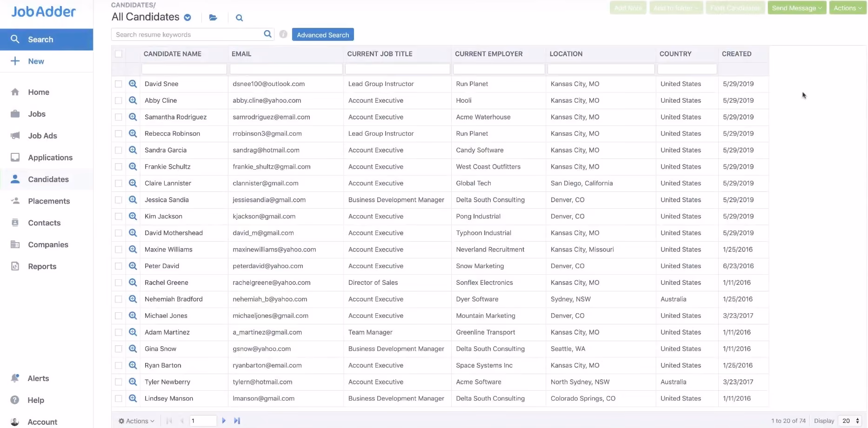Preview Claire Lannister with the magnifier icon
This screenshot has height=428, width=868.
tap(133, 183)
